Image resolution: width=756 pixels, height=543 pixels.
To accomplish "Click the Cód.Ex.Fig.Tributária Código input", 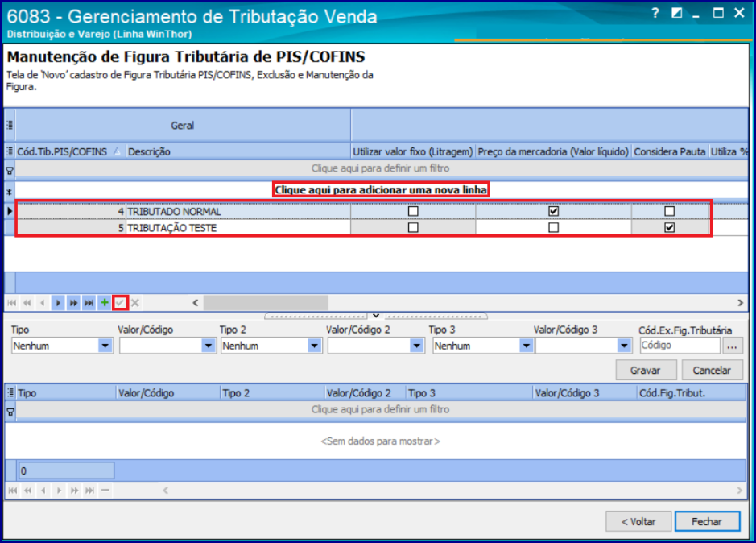I will coord(680,346).
